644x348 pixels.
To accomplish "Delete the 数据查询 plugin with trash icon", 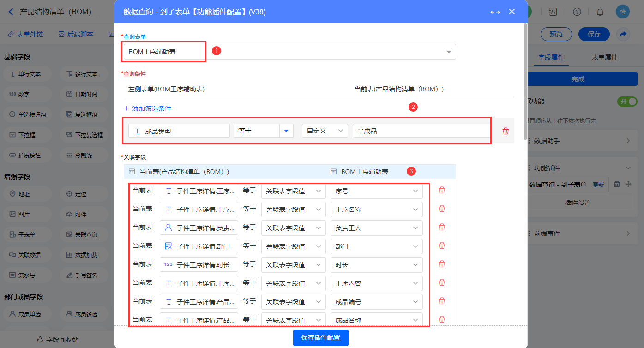I will point(617,184).
